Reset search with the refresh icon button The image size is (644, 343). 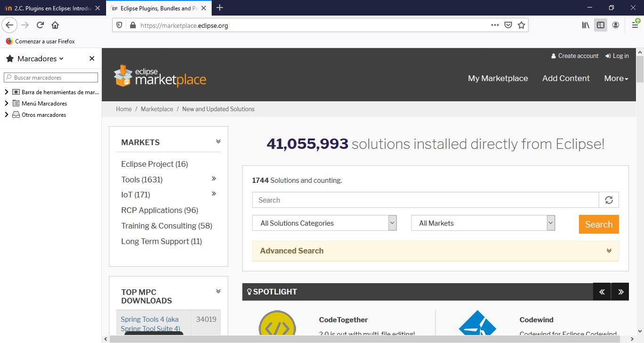pyautogui.click(x=609, y=200)
